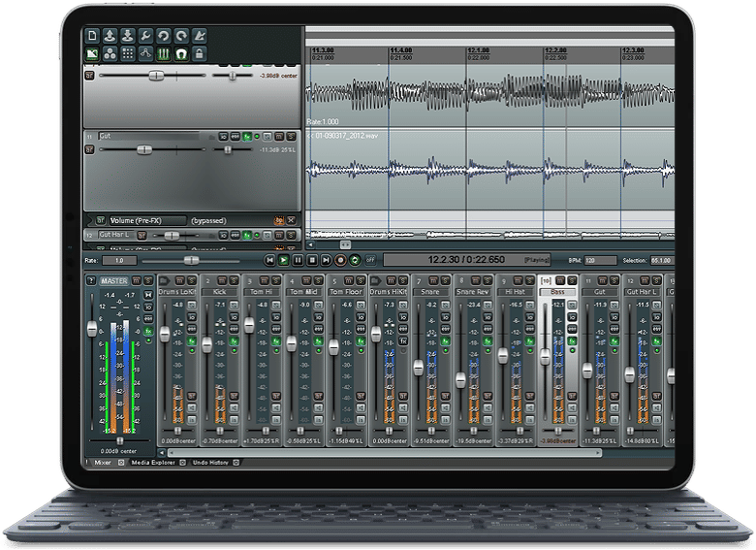This screenshot has width=756, height=550.
Task: Toggle ripple editing dotted-grid icon
Action: [127, 53]
